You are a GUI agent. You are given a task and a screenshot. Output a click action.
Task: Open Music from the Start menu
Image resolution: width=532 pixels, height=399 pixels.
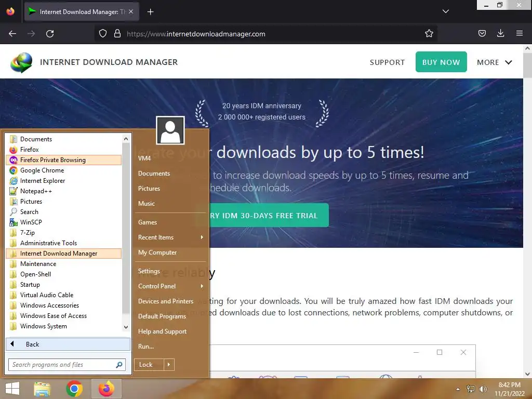click(170, 204)
